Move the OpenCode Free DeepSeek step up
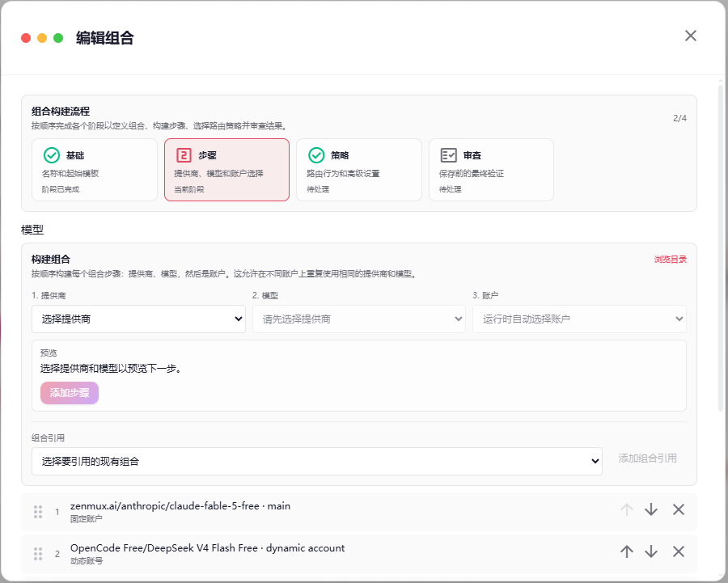 (627, 551)
